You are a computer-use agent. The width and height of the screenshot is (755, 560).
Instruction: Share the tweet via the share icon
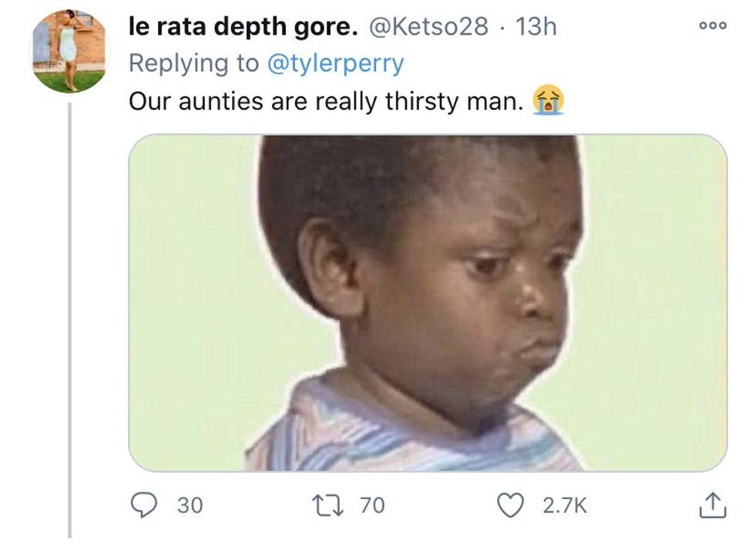click(x=712, y=505)
